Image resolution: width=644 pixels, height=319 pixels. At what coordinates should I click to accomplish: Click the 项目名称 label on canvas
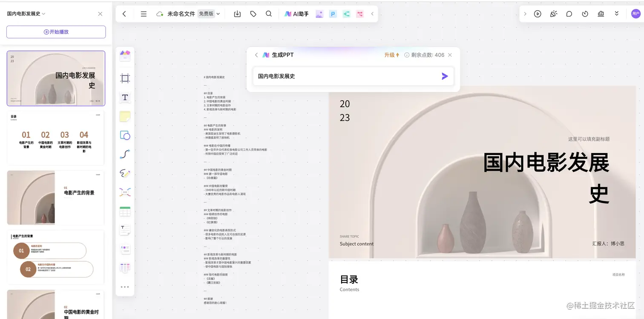(x=618, y=275)
